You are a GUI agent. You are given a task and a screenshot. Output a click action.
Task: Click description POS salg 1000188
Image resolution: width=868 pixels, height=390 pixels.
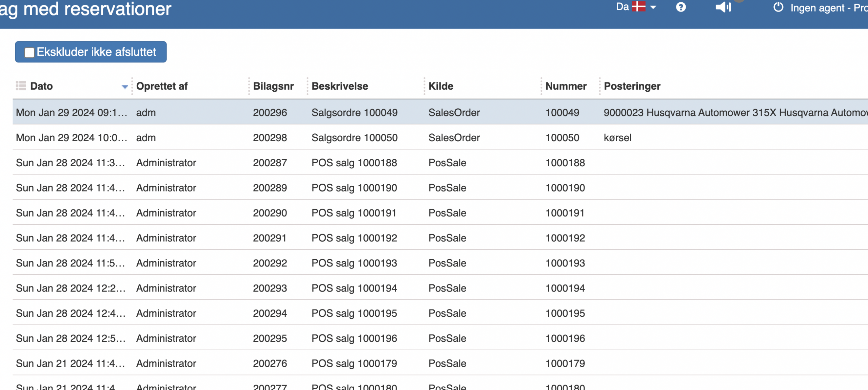(x=354, y=163)
